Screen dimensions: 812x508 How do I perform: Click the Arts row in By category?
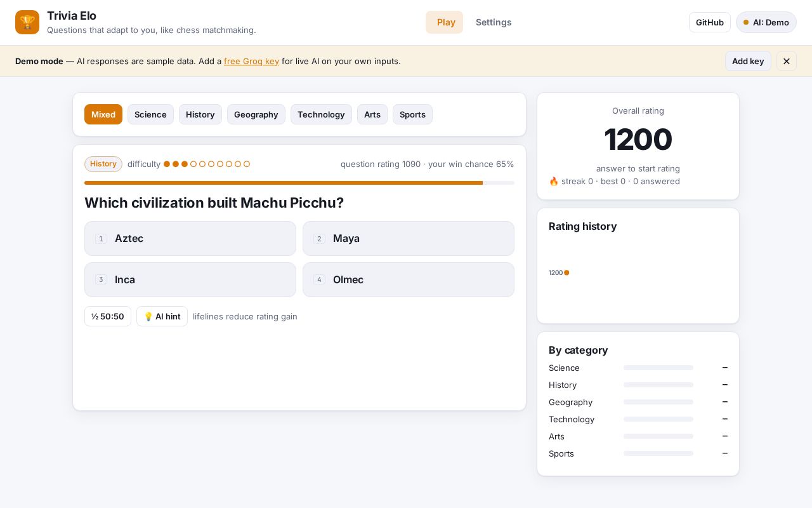[x=638, y=436]
